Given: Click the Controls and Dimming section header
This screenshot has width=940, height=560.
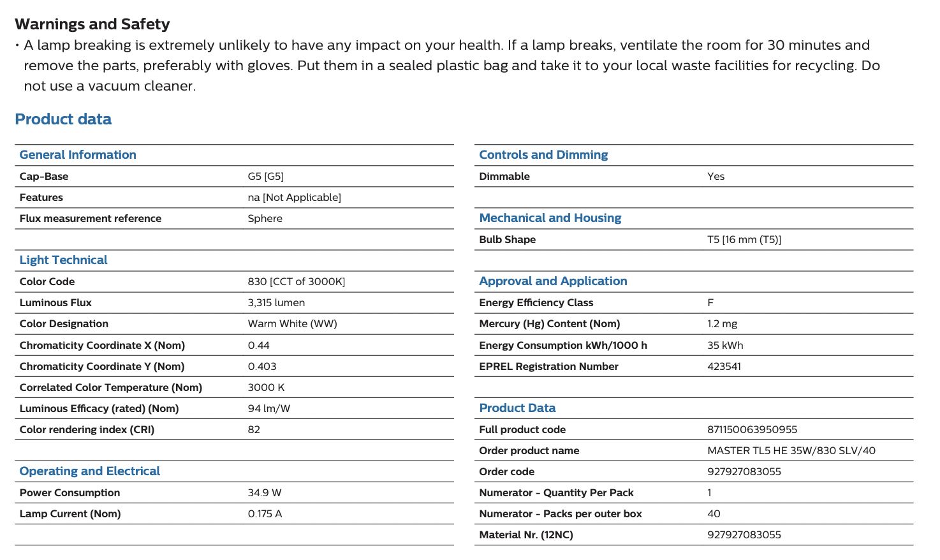Looking at the screenshot, I should (543, 155).
